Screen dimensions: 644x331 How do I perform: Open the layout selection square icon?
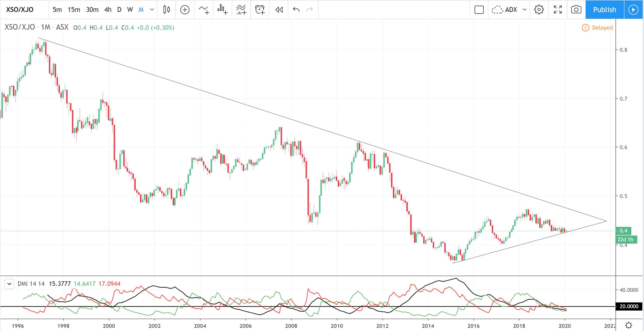point(479,10)
